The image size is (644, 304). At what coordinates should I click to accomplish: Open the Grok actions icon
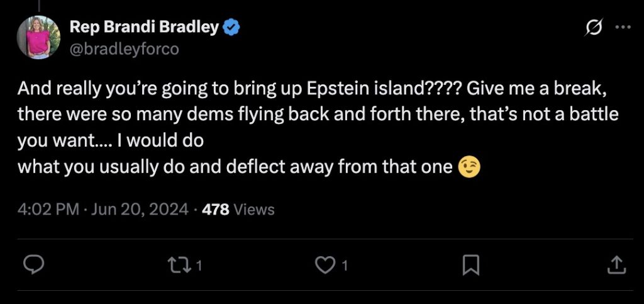coord(594,28)
